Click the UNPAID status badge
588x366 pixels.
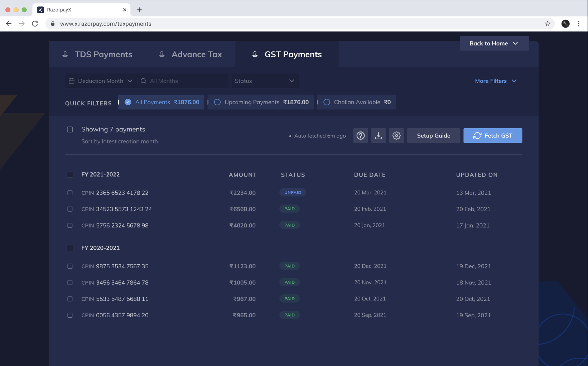pos(293,193)
